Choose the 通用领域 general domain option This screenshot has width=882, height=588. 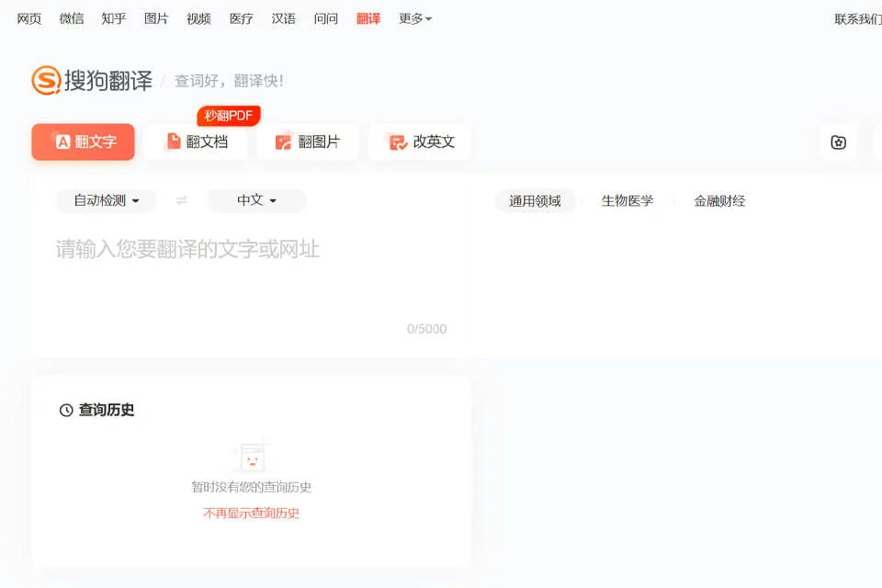pos(535,201)
